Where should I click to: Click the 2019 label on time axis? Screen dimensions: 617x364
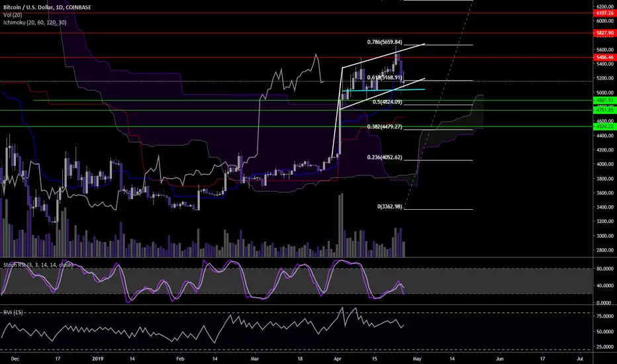(x=97, y=359)
